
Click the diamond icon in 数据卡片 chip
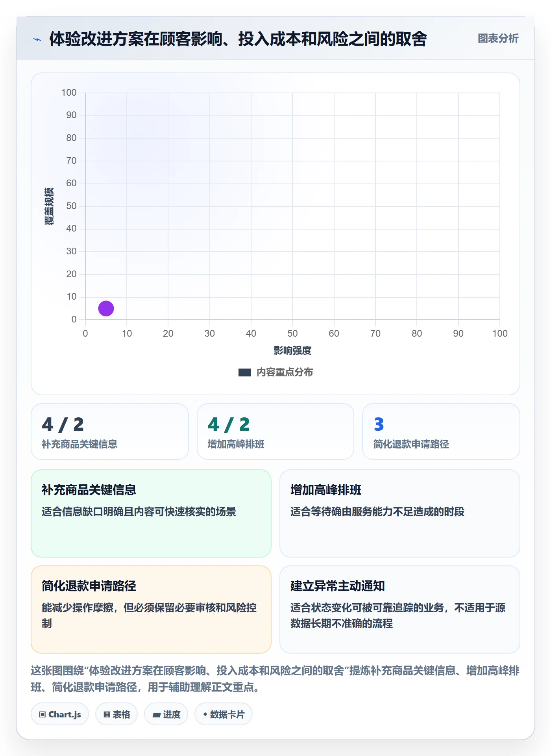[205, 714]
